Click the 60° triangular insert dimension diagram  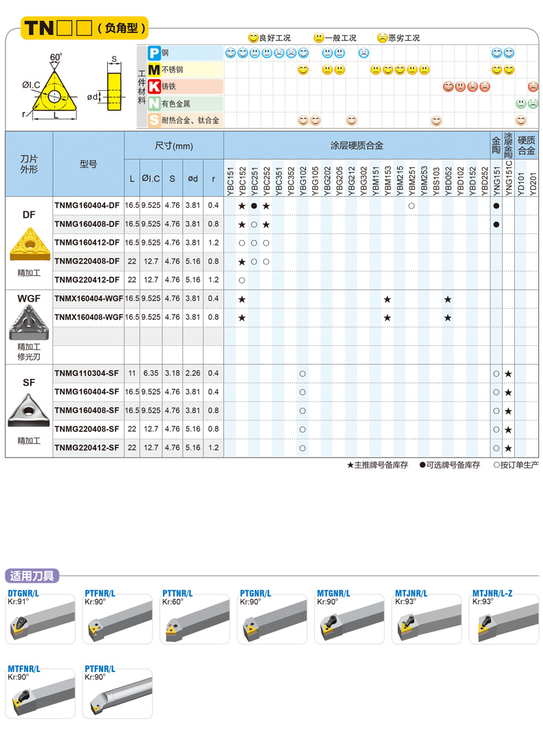coord(51,87)
